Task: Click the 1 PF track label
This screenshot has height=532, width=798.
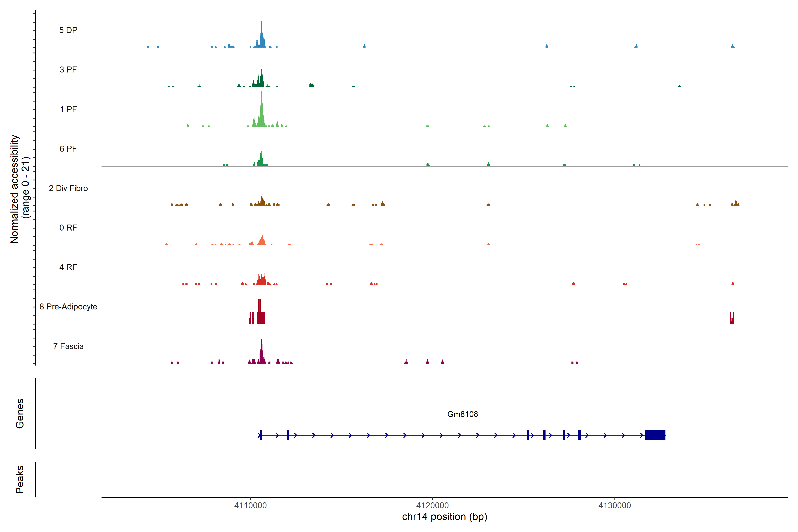Action: click(68, 109)
